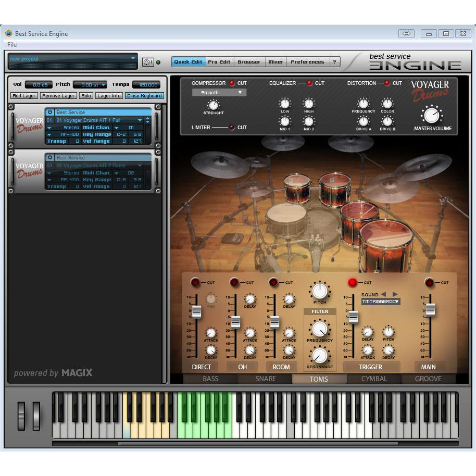Toggle the Equalizer CUT LED
The width and height of the screenshot is (476, 476).
[x=309, y=83]
